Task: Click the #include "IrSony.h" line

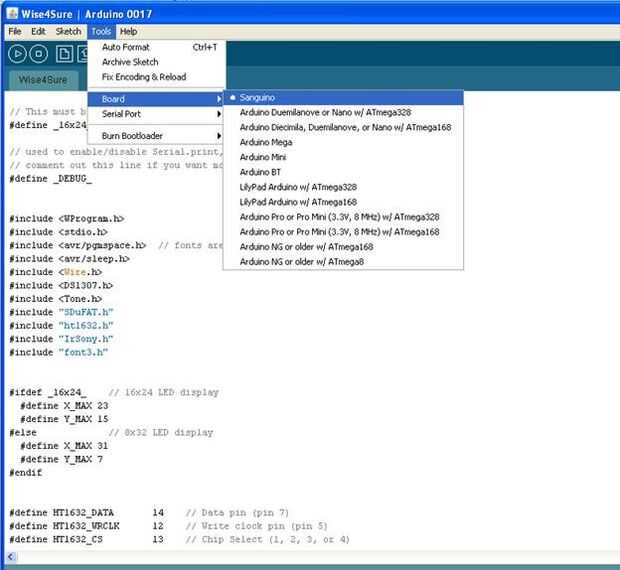Action: coord(61,339)
